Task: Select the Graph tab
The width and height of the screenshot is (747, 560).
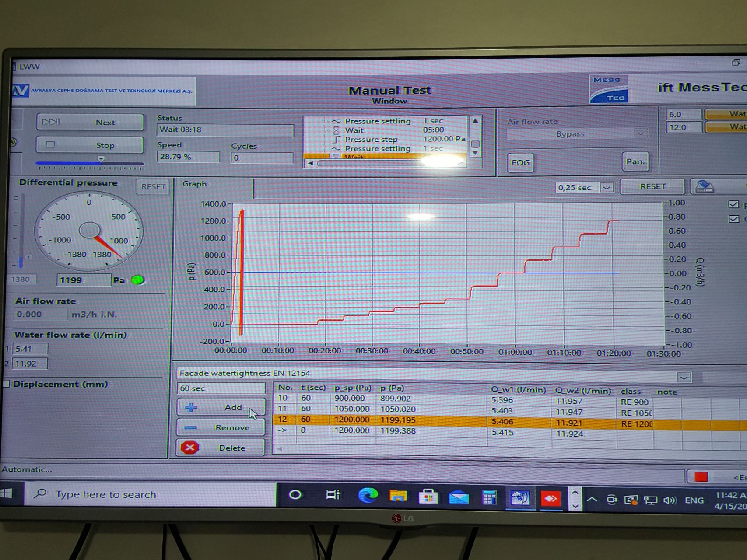Action: [x=195, y=184]
